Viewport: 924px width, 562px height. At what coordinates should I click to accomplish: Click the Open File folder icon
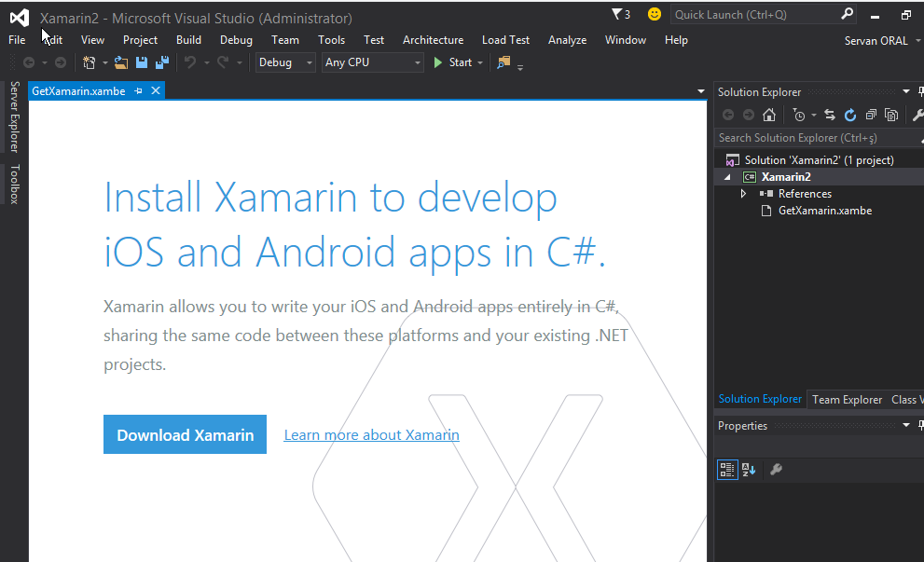[121, 62]
